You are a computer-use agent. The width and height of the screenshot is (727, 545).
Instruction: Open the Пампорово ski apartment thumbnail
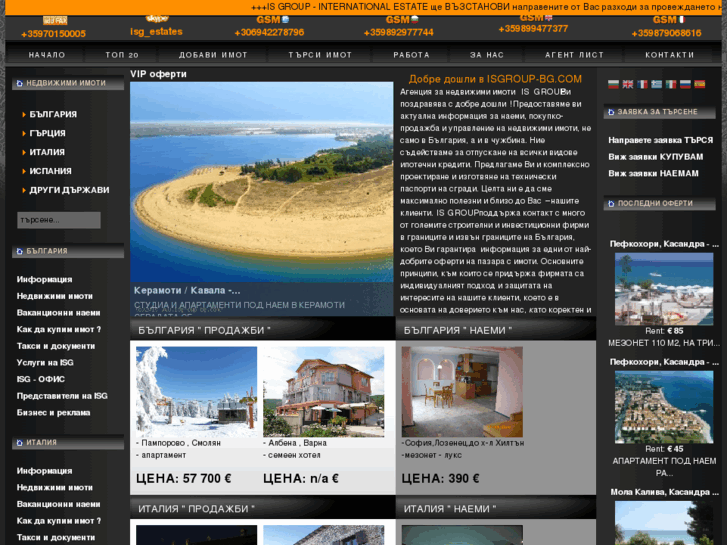[x=197, y=392]
